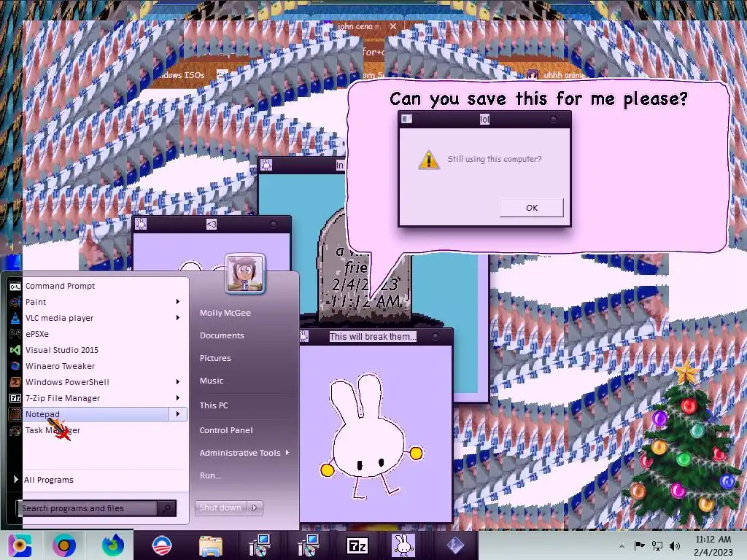Screen dimensions: 747x560
Task: Open the orange-ring browser taskbar icon
Action: tap(64, 545)
